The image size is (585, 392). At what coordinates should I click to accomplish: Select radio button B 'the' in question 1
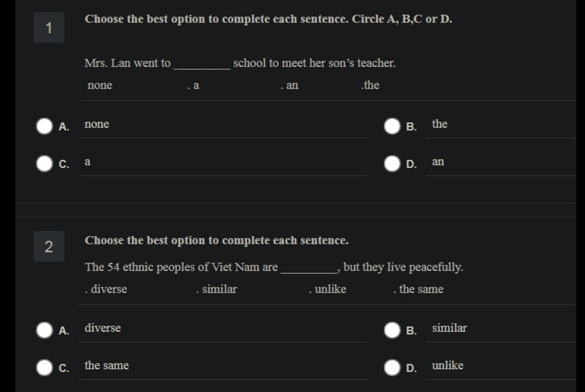[x=392, y=126]
